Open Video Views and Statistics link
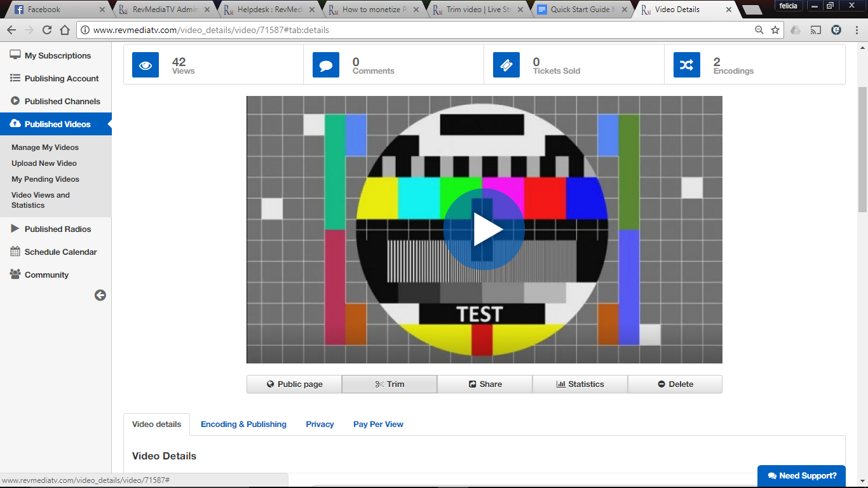 (41, 200)
